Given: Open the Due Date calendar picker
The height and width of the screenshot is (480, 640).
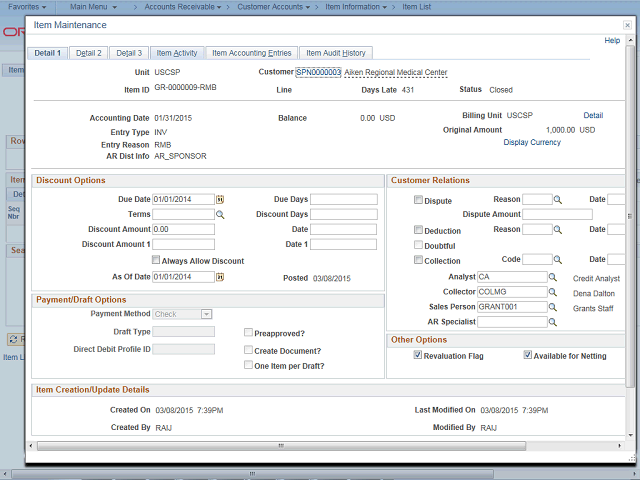Looking at the screenshot, I should click(x=220, y=199).
